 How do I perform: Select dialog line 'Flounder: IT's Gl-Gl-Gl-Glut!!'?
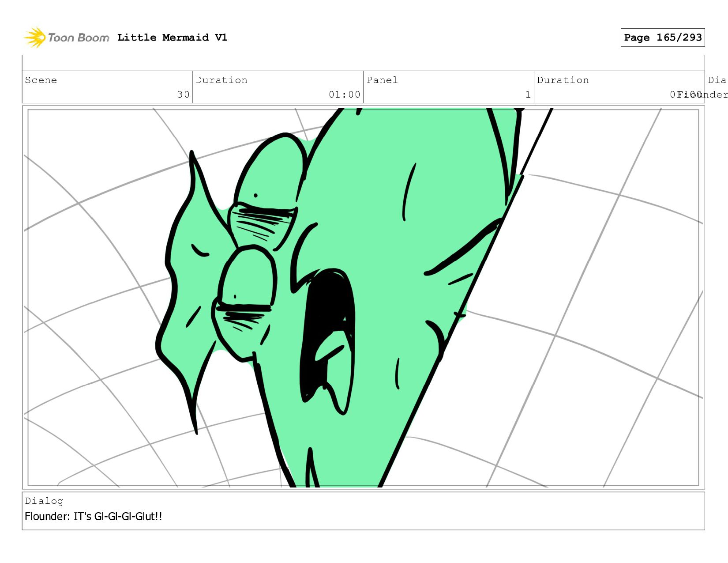(x=94, y=516)
